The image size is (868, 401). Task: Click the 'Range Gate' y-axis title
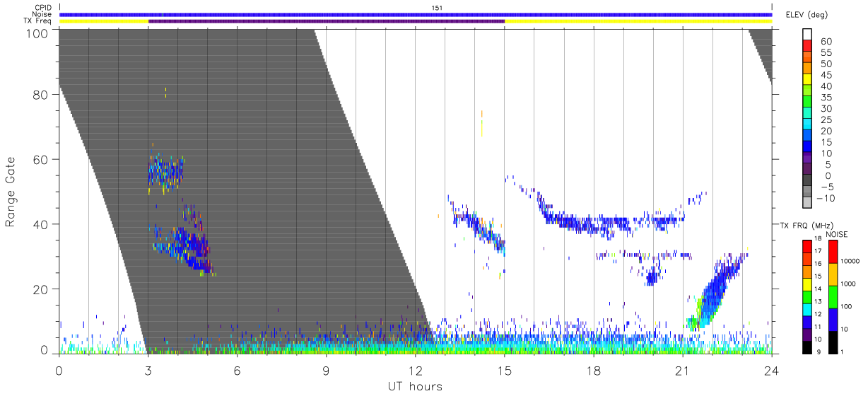coord(11,192)
